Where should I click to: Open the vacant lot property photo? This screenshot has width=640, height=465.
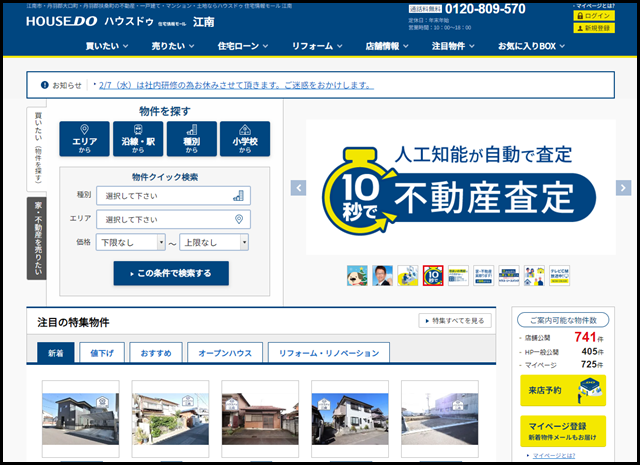440,419
